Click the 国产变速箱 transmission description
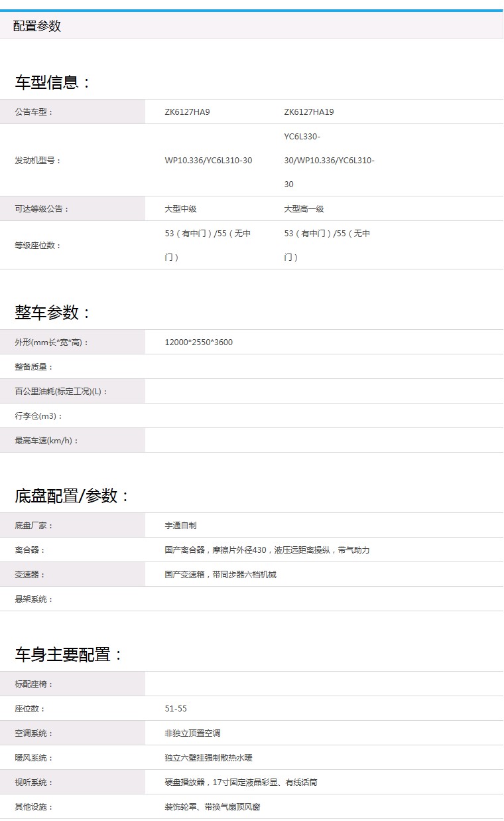 (220, 575)
